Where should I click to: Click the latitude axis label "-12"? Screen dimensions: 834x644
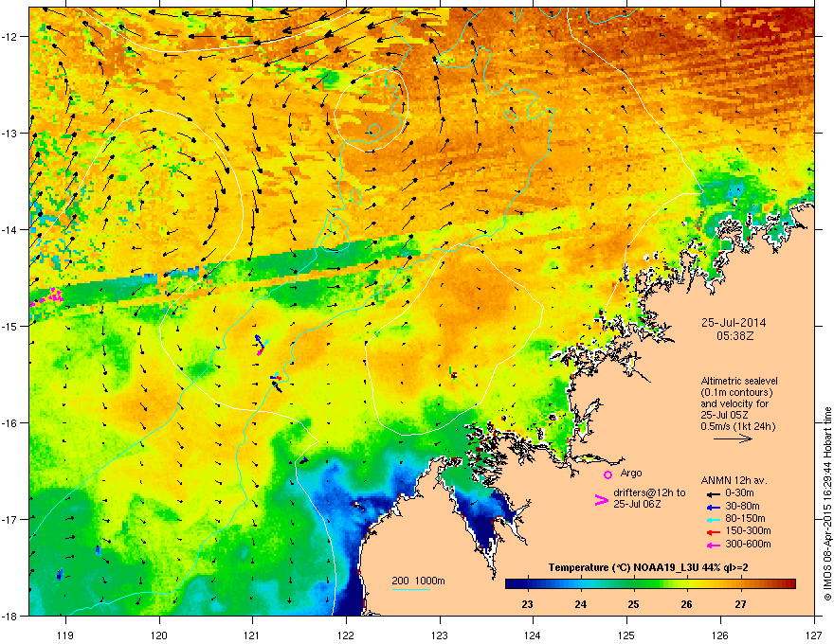click(9, 37)
